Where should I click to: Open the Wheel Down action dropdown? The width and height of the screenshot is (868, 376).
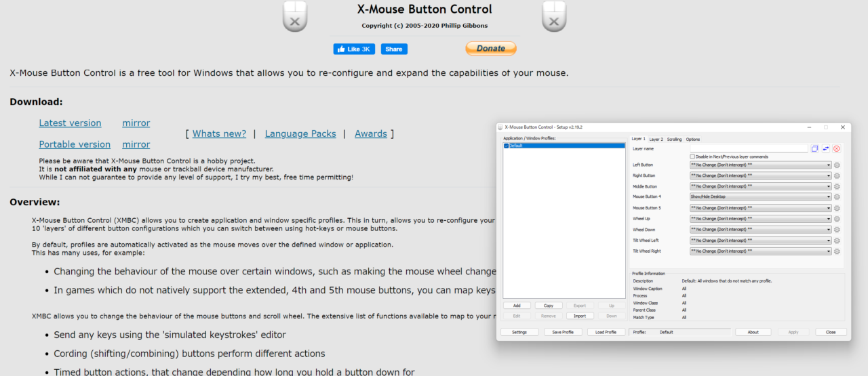click(761, 230)
